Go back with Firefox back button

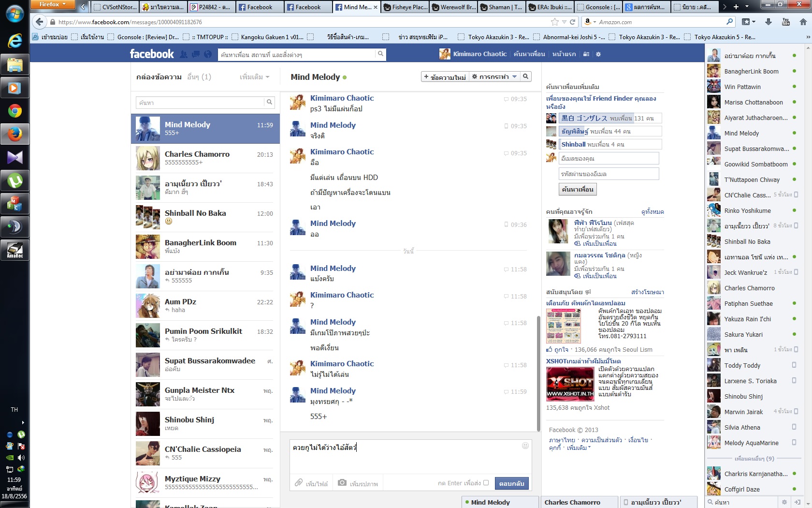[x=39, y=22]
